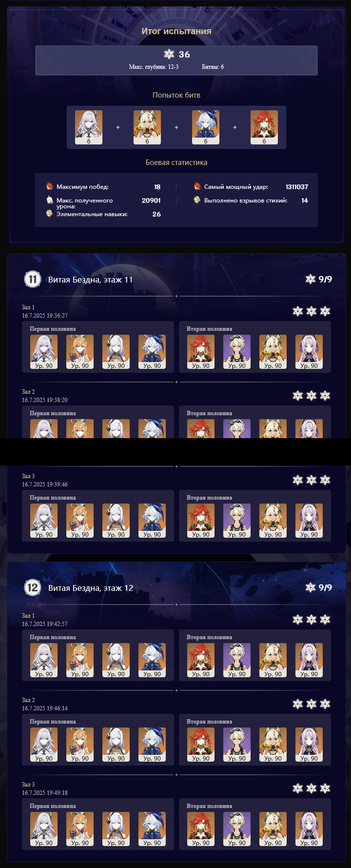Select the cat-eared blonde portrait under Попыток битв
Image resolution: width=351 pixels, height=868 pixels.
pos(147,127)
